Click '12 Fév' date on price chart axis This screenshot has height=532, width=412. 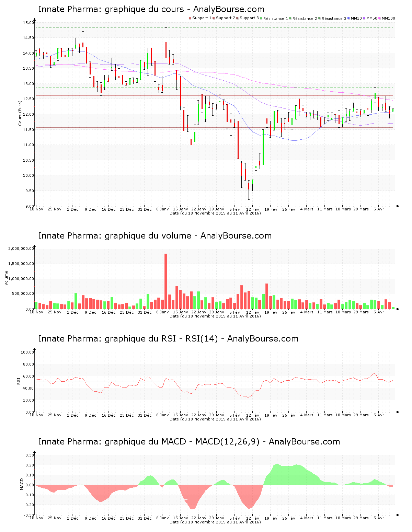click(x=253, y=209)
